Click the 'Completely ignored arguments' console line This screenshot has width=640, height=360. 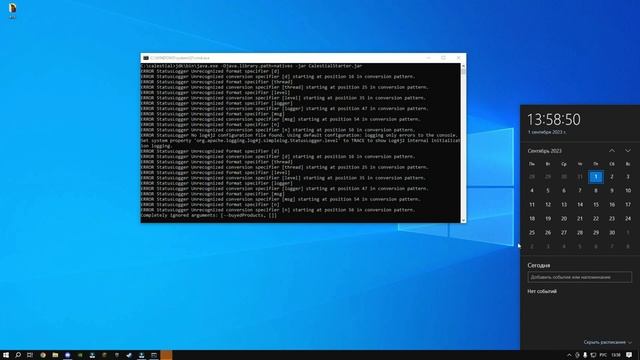pyautogui.click(x=209, y=215)
